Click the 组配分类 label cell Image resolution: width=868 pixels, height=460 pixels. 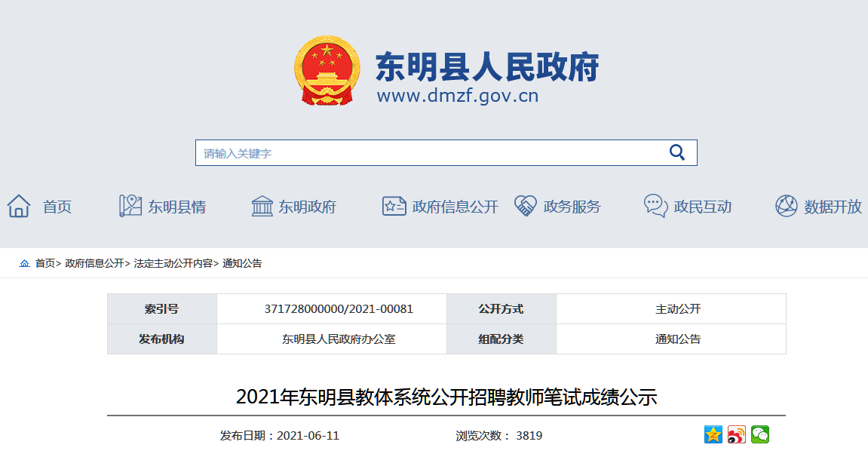point(501,339)
